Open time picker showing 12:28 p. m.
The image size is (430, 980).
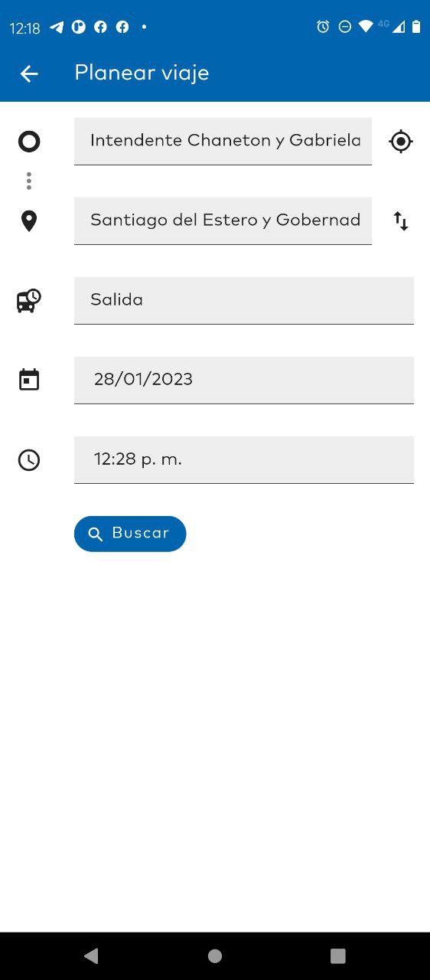(244, 459)
